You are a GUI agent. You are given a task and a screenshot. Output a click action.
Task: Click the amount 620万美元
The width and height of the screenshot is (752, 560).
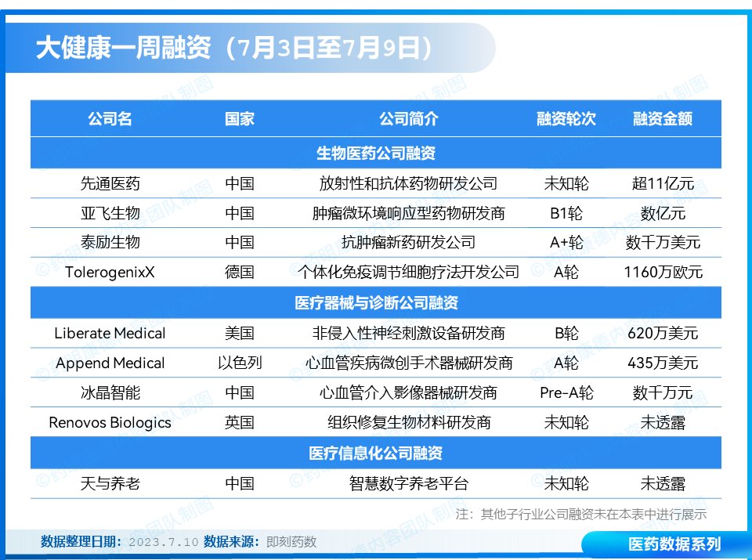663,333
